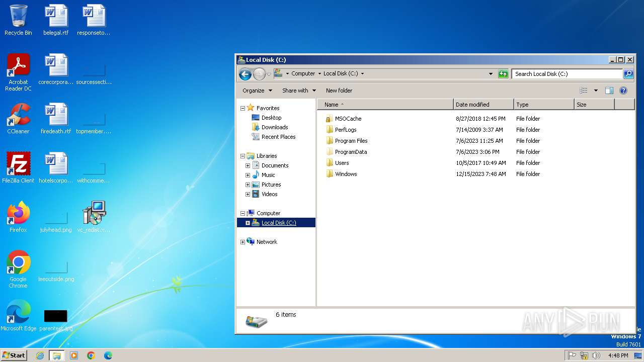644x362 pixels.
Task: Select the Acrobat Reader DC desktop icon
Action: coord(18,72)
